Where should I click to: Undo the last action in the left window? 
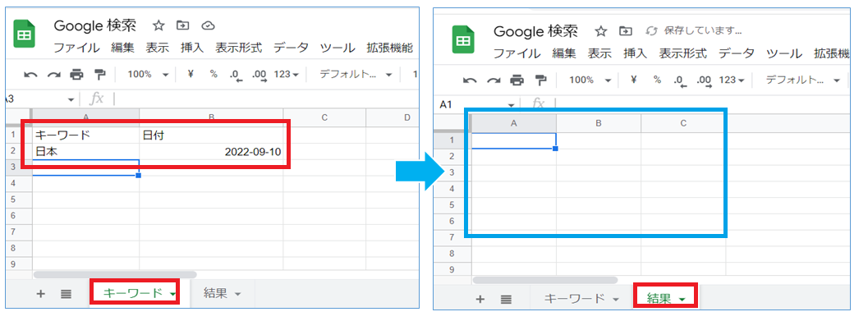coord(30,74)
